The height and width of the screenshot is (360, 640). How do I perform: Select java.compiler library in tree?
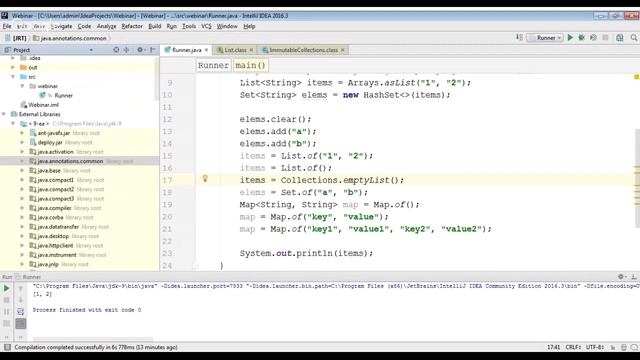tap(54, 208)
